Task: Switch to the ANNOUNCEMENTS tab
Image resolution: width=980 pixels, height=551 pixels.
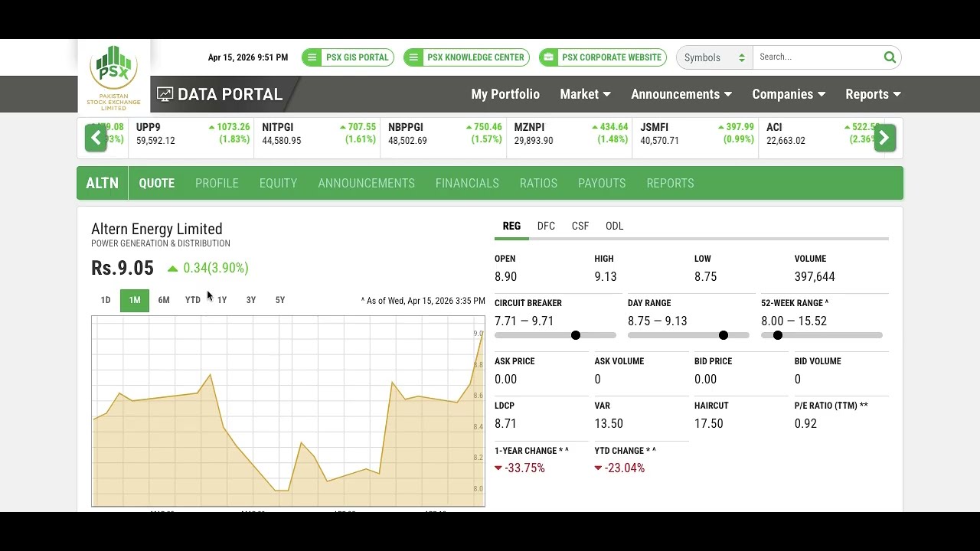Action: [366, 183]
